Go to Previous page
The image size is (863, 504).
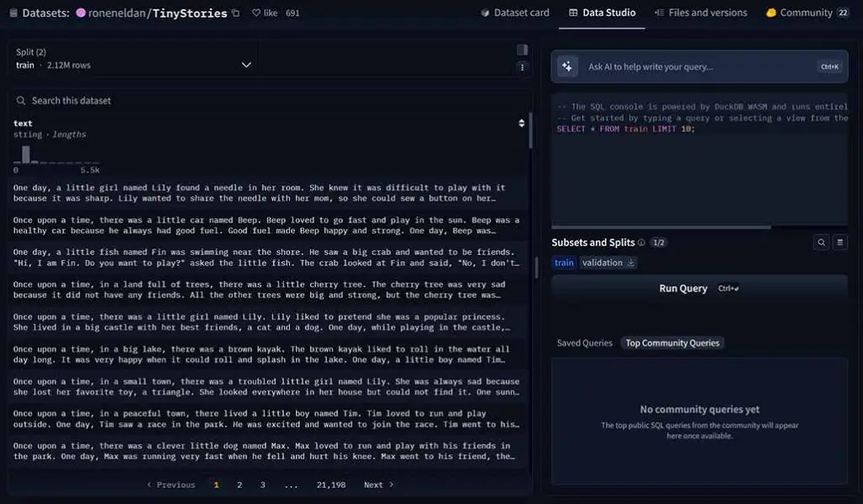[x=170, y=485]
